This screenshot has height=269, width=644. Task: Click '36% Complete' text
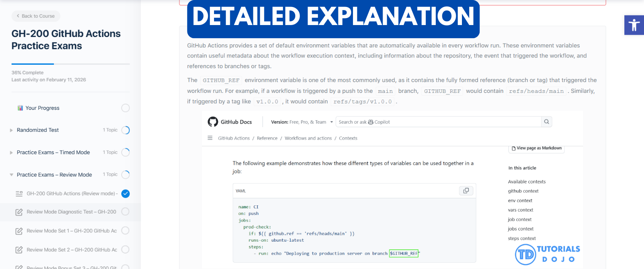(x=27, y=72)
